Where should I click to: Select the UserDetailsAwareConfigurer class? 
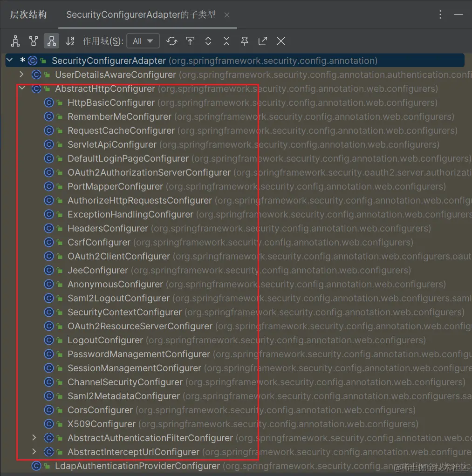pos(116,75)
